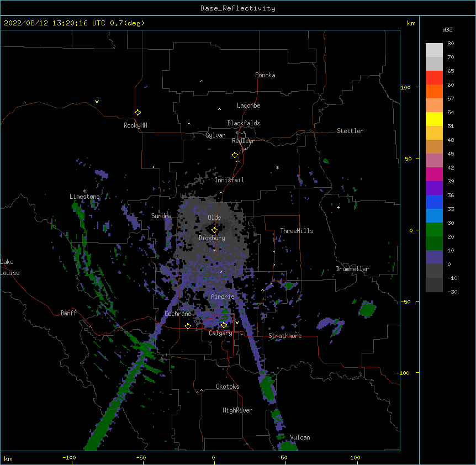
Task: Pick the slate blue 0-10 dBZ swatch
Action: point(434,257)
